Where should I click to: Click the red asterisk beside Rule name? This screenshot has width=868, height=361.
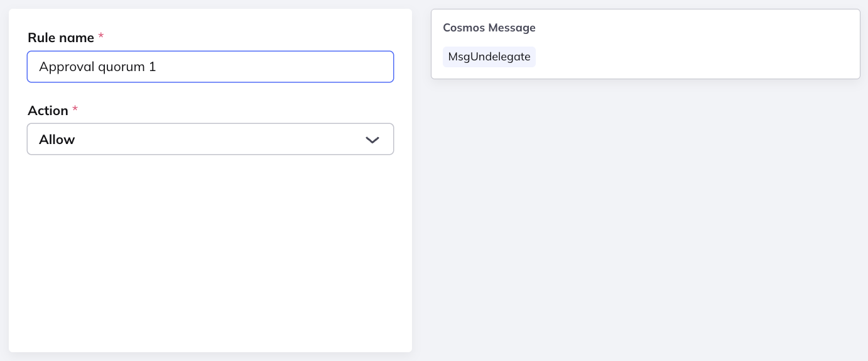click(x=101, y=37)
